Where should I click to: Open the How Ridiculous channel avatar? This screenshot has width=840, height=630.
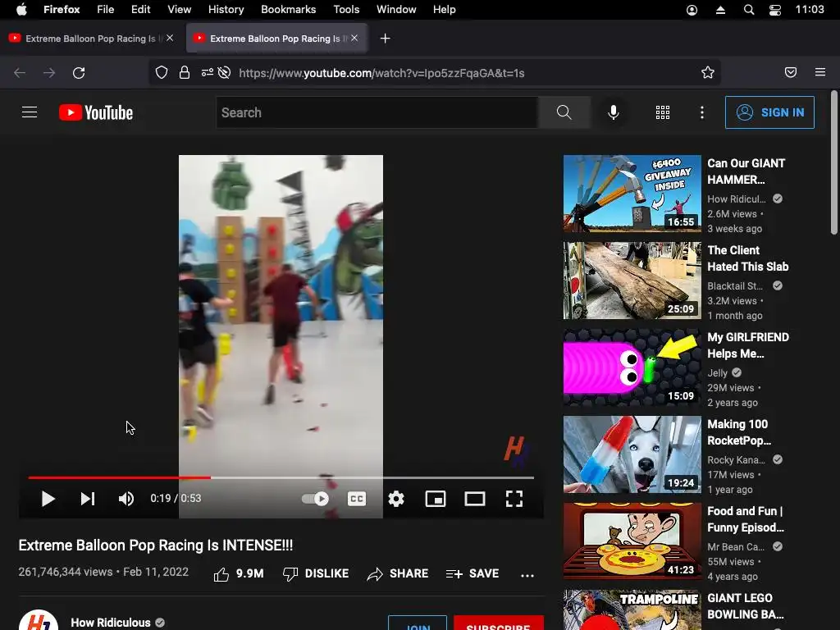click(x=39, y=620)
